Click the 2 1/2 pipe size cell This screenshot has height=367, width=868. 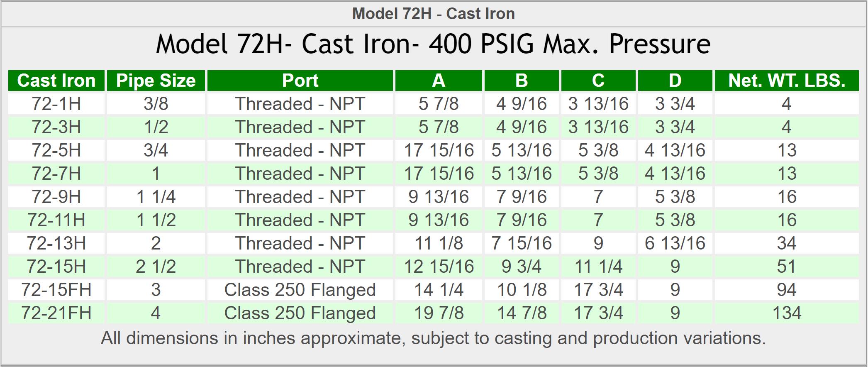(156, 267)
